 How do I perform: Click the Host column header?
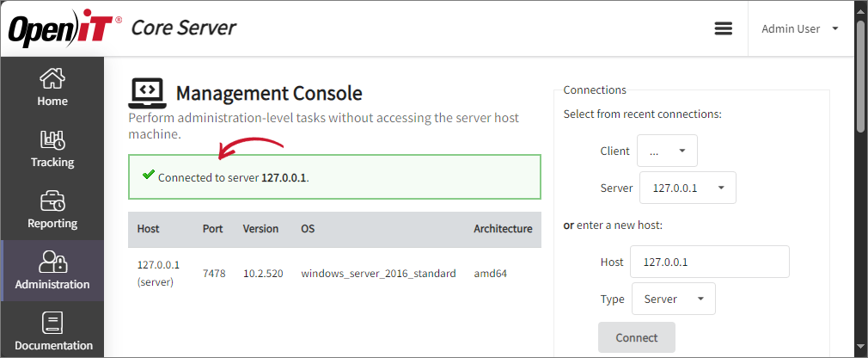pos(149,228)
